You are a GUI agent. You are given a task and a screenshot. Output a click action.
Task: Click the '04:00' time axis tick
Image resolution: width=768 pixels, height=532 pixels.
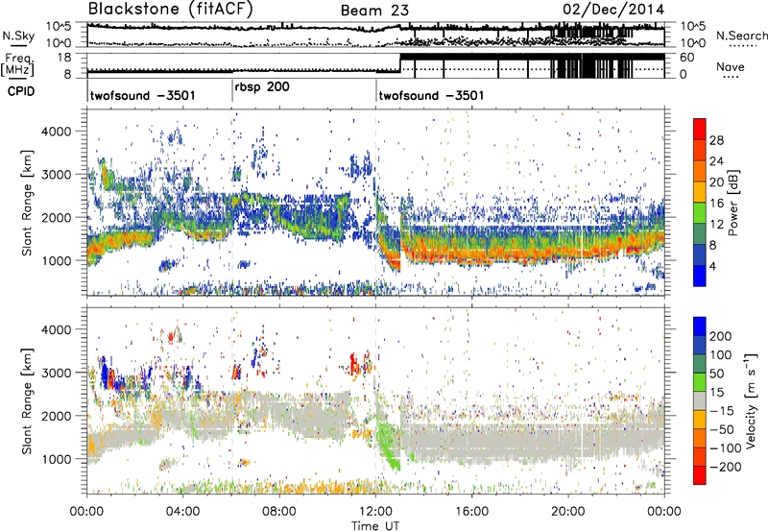(182, 512)
